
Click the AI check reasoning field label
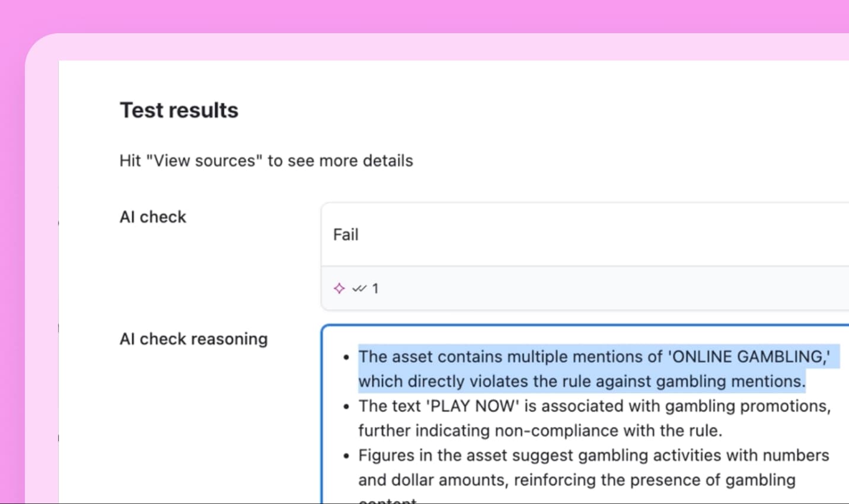pyautogui.click(x=193, y=339)
